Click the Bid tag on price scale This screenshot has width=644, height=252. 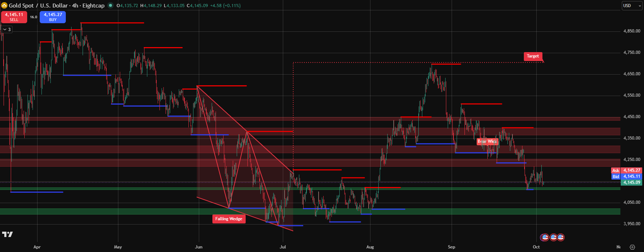click(616, 176)
